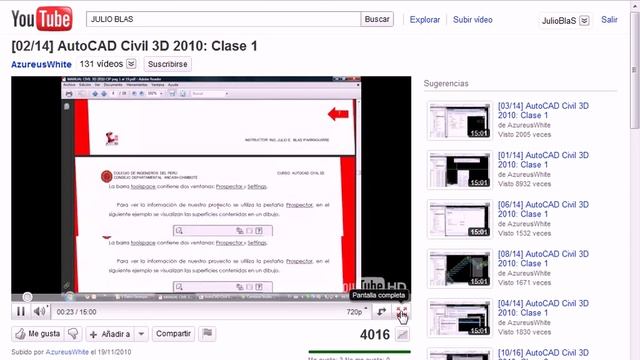
Task: Show video statistics chart icon
Action: pyautogui.click(x=402, y=335)
